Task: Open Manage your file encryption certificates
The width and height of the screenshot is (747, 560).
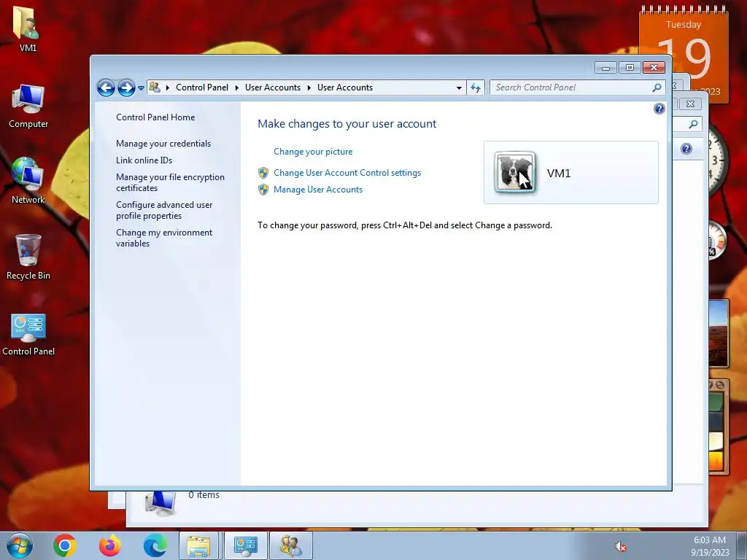Action: click(x=170, y=182)
